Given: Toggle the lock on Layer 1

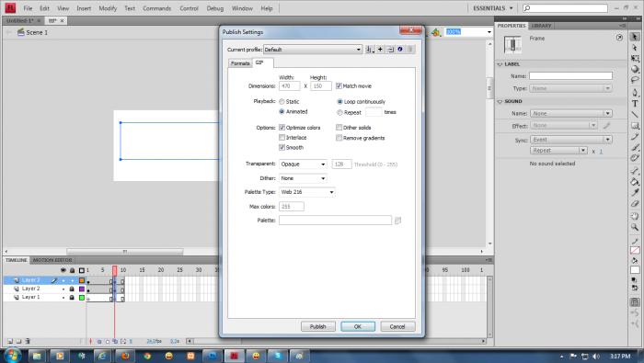Looking at the screenshot, I should (72, 298).
